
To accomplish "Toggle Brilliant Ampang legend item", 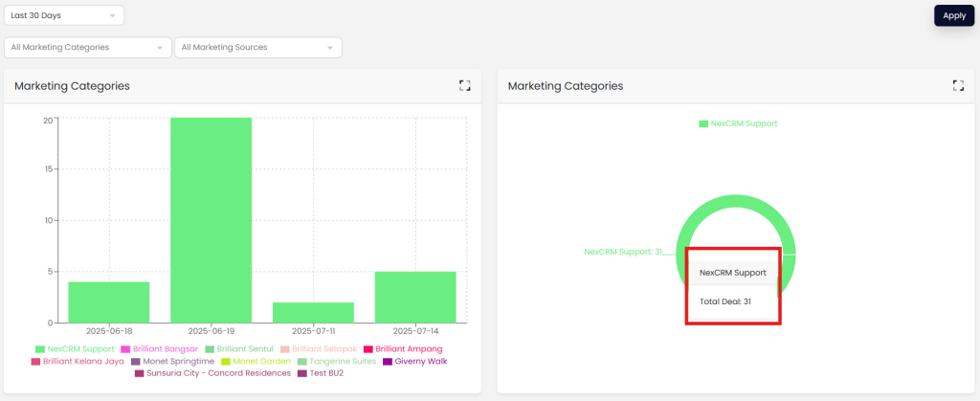I will pyautogui.click(x=402, y=349).
